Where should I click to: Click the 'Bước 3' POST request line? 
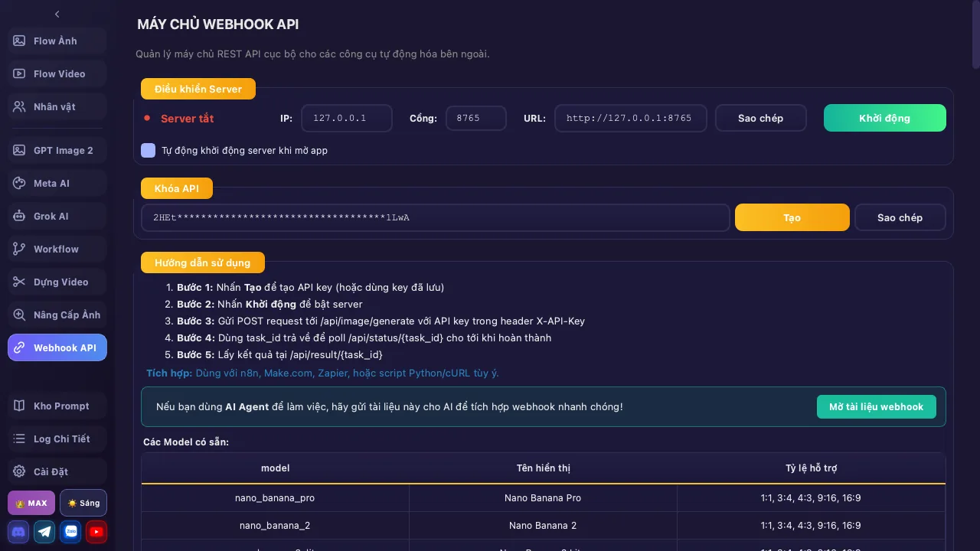[381, 321]
